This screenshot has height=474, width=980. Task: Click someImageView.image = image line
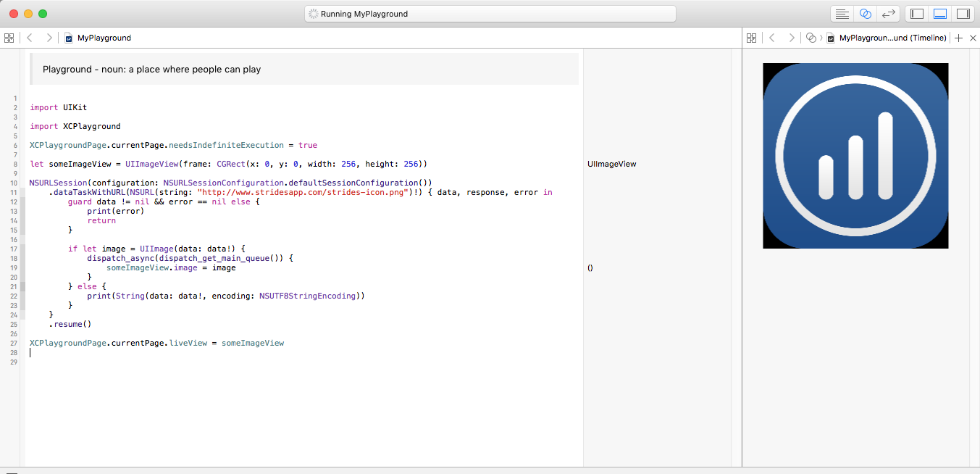(171, 267)
